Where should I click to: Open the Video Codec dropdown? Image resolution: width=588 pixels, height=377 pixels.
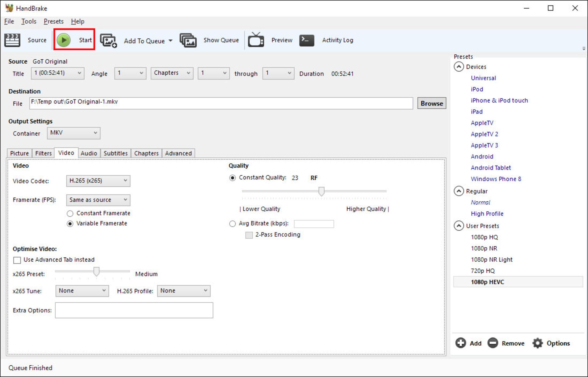[x=98, y=181]
